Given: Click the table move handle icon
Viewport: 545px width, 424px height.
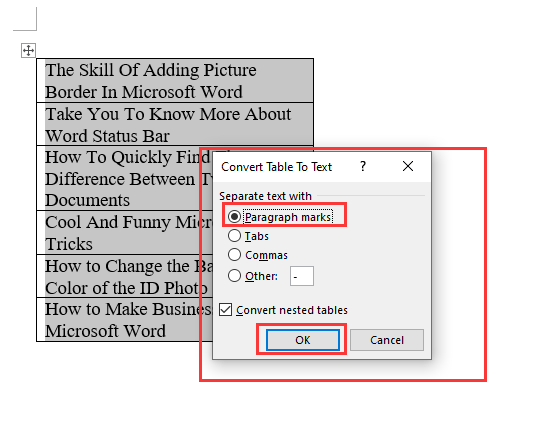Looking at the screenshot, I should pyautogui.click(x=28, y=50).
